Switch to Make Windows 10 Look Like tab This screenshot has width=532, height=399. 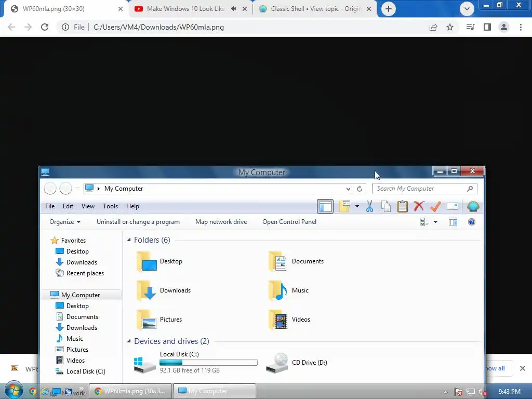(185, 9)
